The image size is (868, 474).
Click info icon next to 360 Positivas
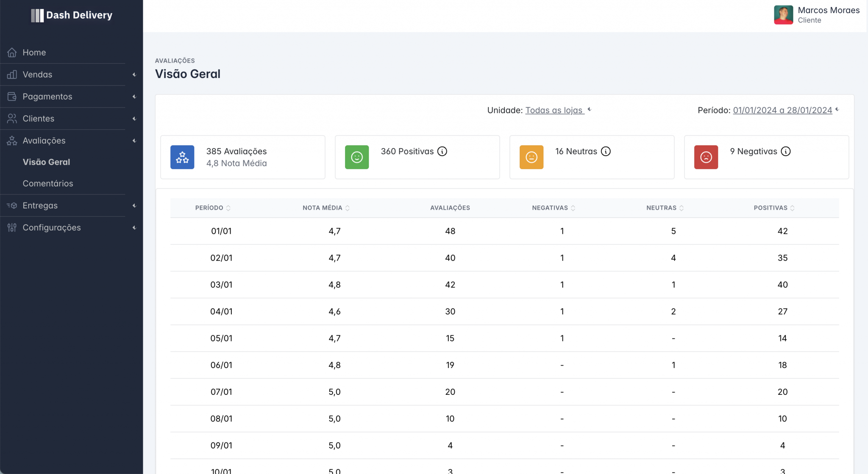coord(442,151)
